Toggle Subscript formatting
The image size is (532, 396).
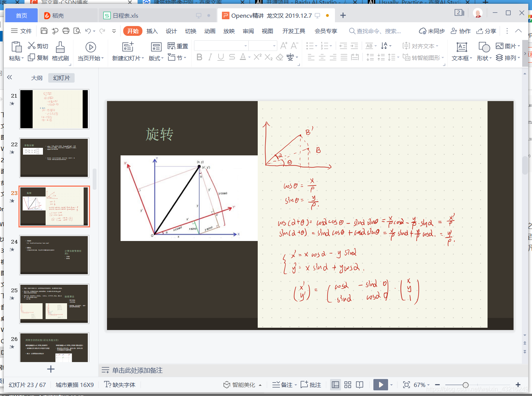[x=269, y=57]
